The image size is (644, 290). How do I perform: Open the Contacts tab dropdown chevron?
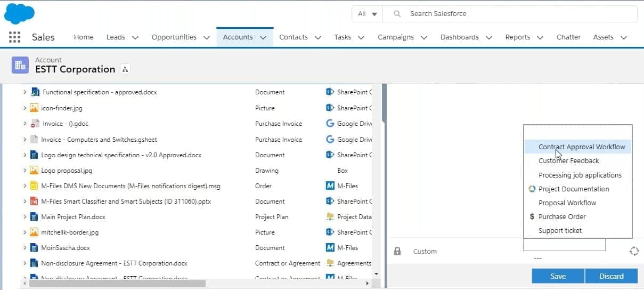[x=318, y=37]
